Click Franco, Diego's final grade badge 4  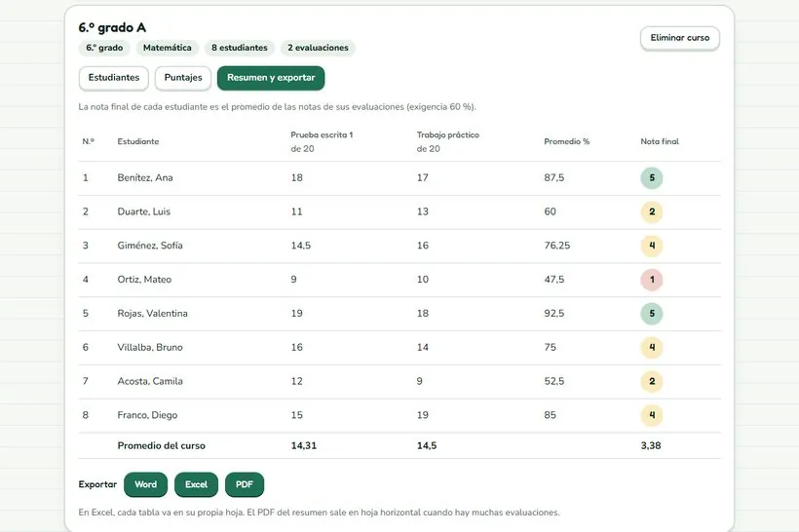pyautogui.click(x=652, y=415)
